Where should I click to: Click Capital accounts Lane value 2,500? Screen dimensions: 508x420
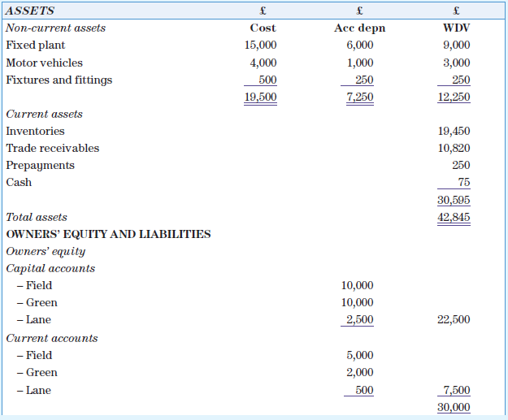tap(359, 319)
